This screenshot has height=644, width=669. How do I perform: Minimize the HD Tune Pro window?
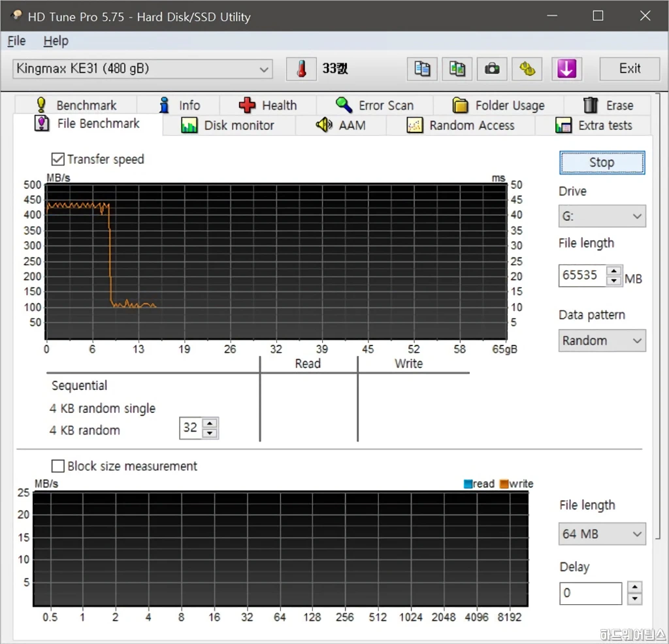point(552,16)
